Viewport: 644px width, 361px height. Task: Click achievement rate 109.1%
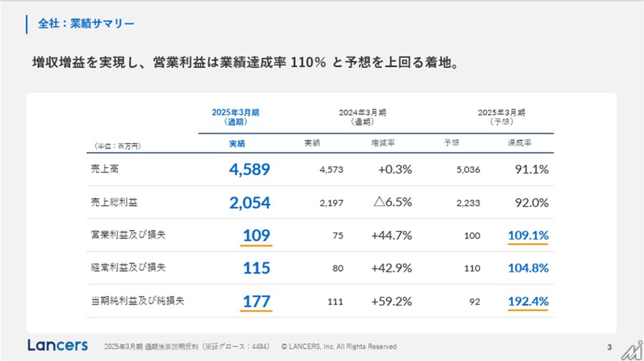coord(528,235)
